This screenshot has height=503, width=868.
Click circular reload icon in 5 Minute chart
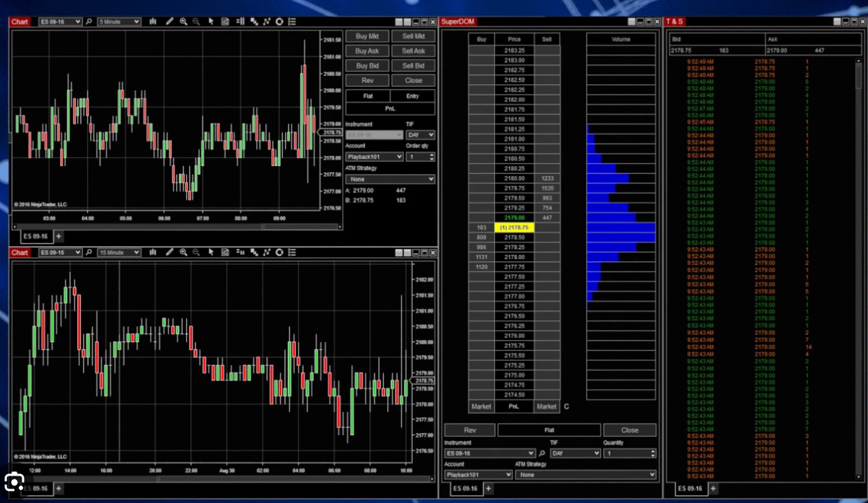[x=279, y=22]
